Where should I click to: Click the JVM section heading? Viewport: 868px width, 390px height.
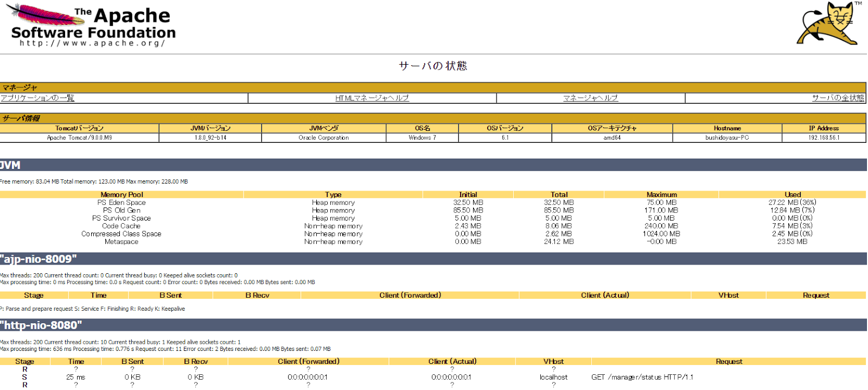[x=433, y=165]
